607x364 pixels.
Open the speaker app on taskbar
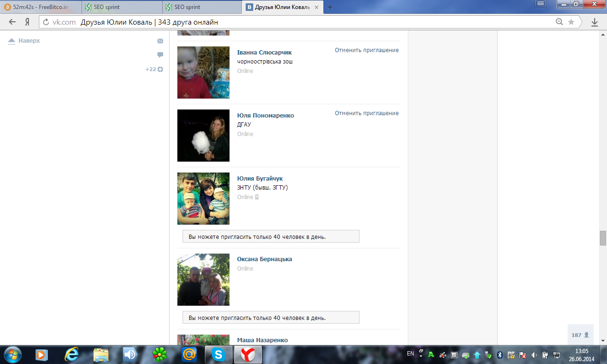pyautogui.click(x=130, y=355)
